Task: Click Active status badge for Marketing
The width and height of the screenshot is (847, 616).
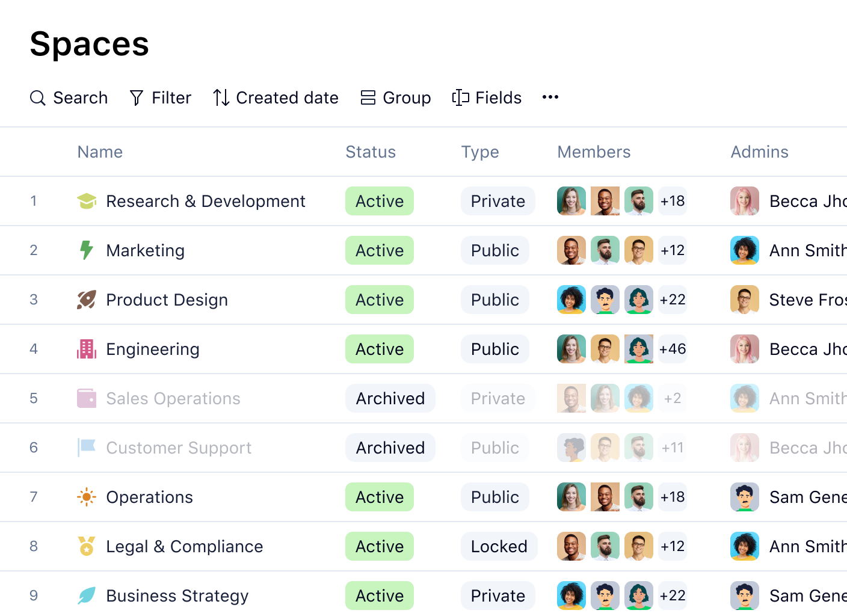Action: 380,250
